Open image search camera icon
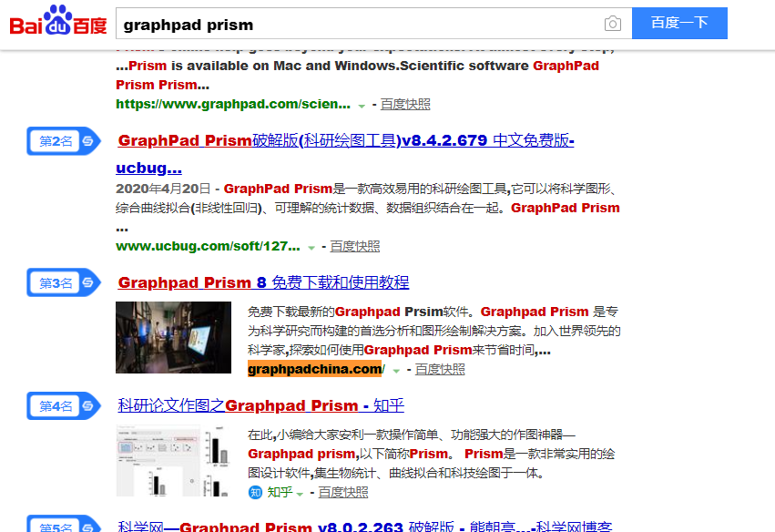 (612, 24)
